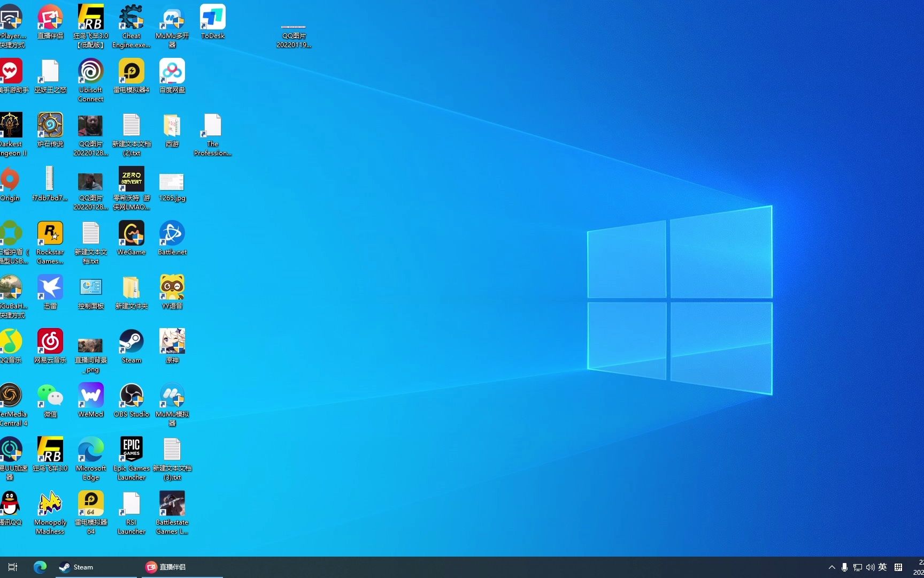
Task: Select the 巫妖王之怒 shortcut
Action: coord(50,75)
